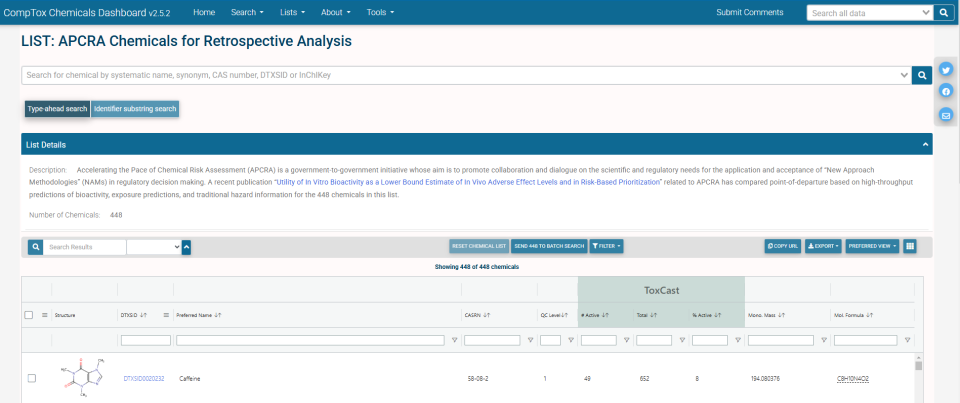Click the chemical search magnifier button

coord(922,74)
